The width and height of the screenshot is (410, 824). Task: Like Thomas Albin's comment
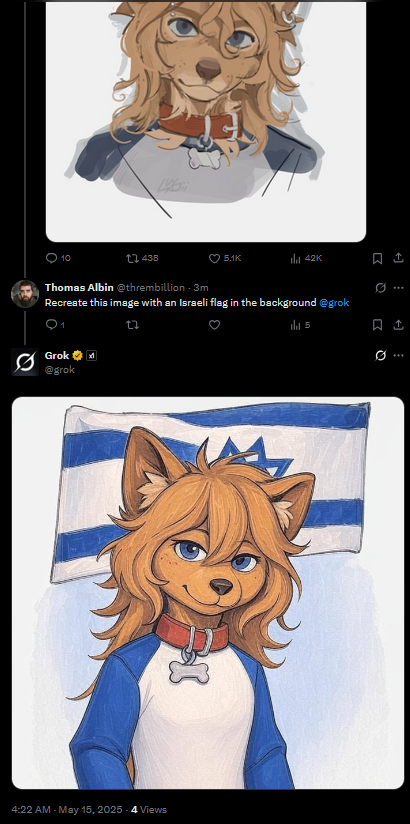click(x=214, y=325)
